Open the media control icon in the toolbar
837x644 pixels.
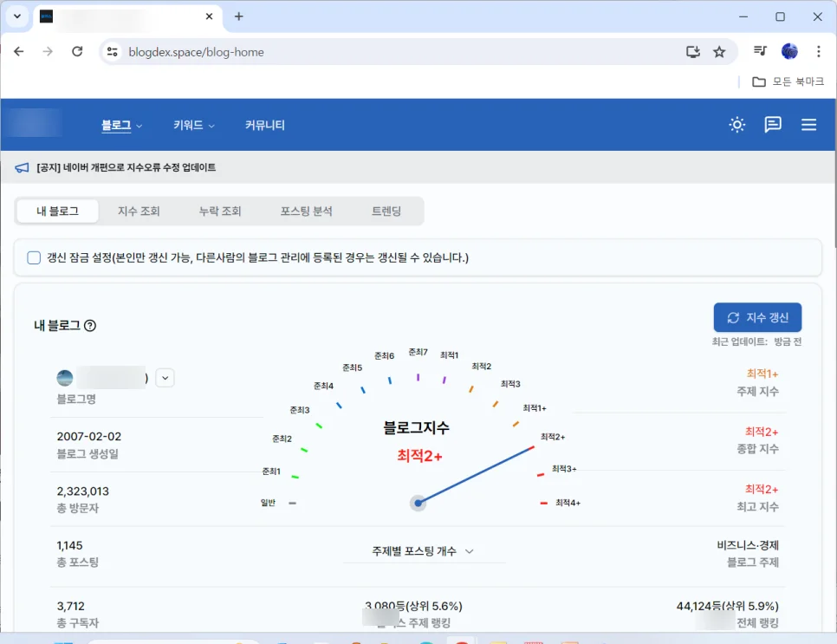coord(760,51)
